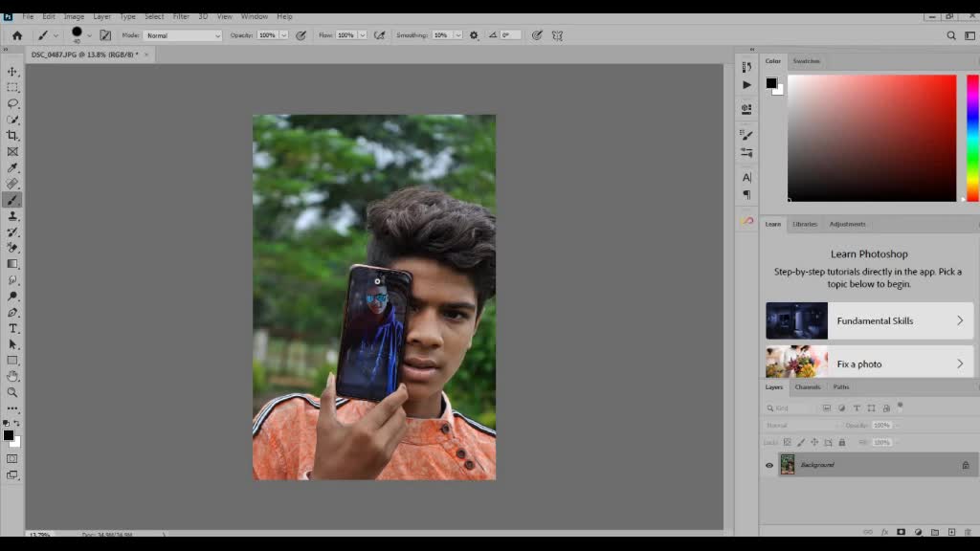This screenshot has height=551, width=980.
Task: Toggle pressure for opacity button
Action: pyautogui.click(x=301, y=35)
